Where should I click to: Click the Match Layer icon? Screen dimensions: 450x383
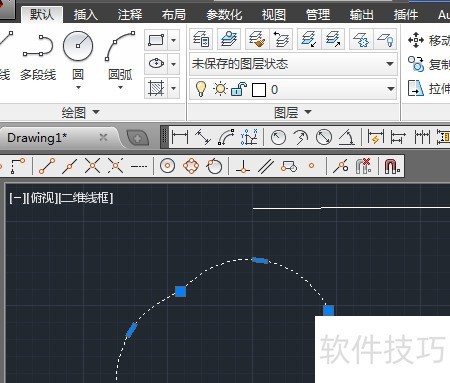click(257, 39)
